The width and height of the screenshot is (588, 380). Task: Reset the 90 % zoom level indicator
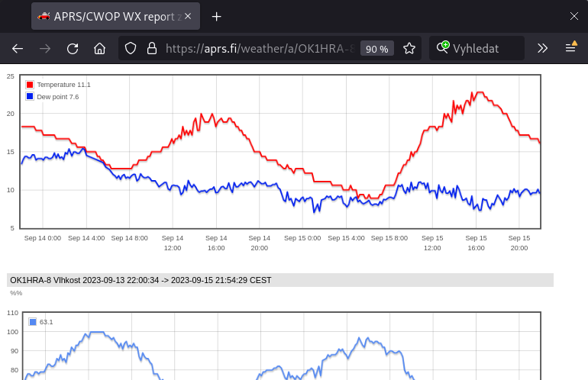click(376, 49)
